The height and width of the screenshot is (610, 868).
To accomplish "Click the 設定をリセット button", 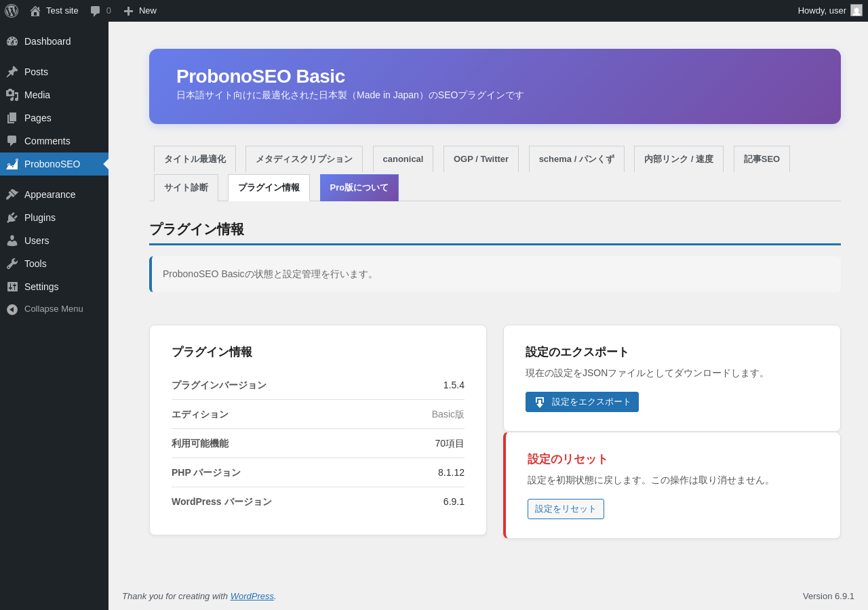I will click(566, 509).
